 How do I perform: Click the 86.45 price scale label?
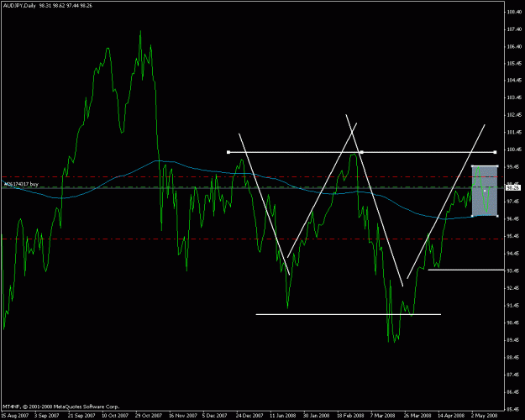click(514, 392)
